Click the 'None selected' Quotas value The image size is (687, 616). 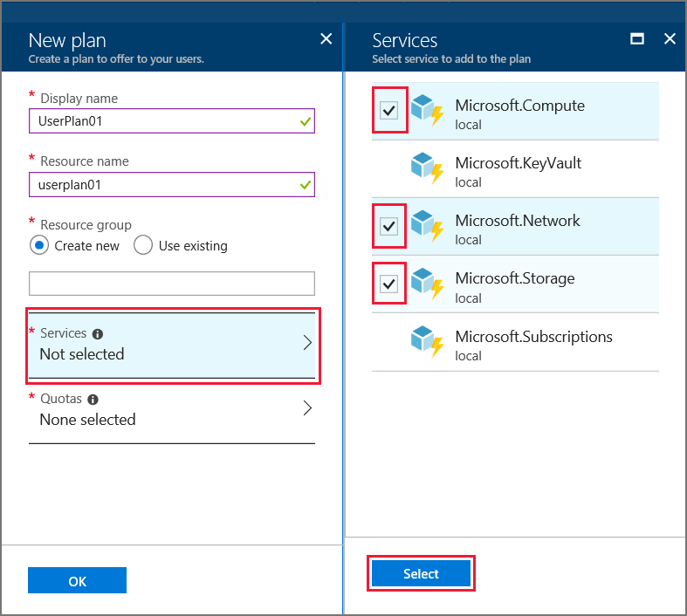[87, 420]
